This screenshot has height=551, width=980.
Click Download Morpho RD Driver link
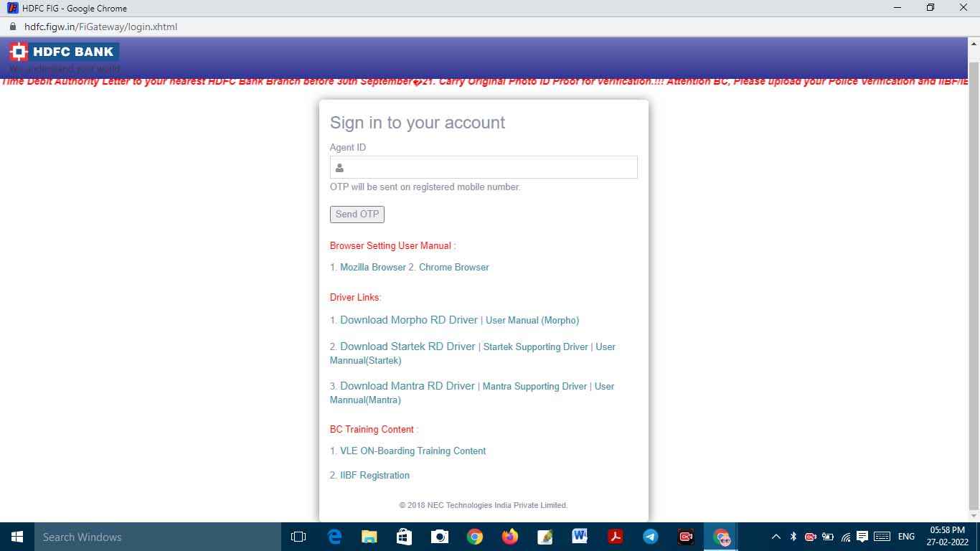pos(409,320)
